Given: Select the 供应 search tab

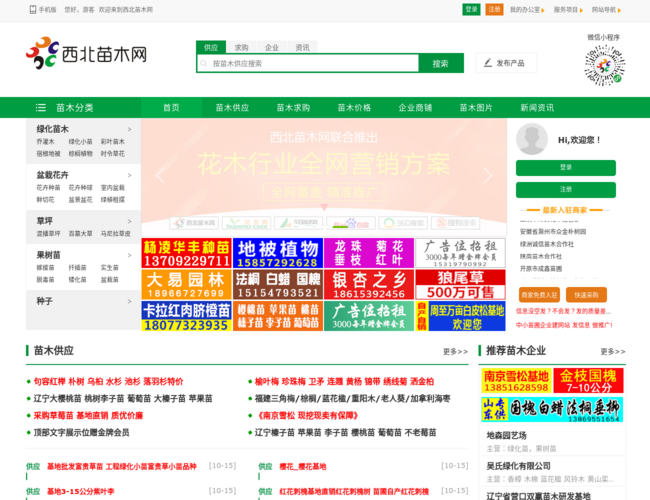Looking at the screenshot, I should [x=211, y=47].
